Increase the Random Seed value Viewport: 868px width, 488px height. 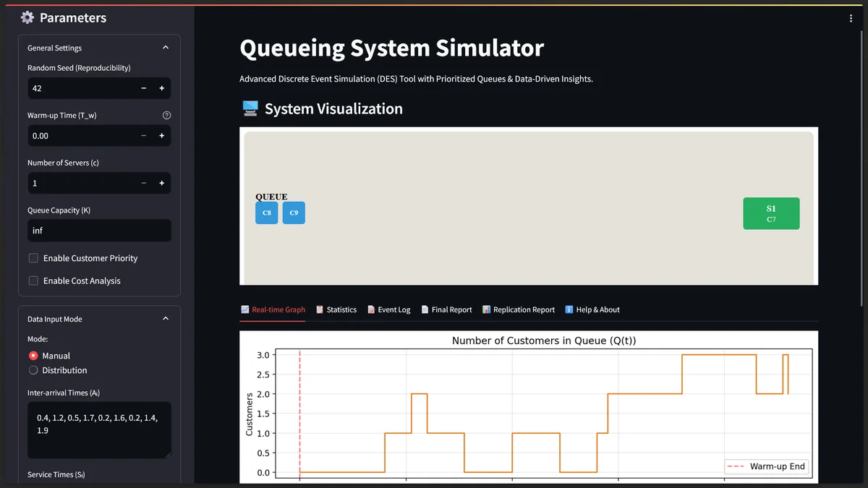pos(161,88)
